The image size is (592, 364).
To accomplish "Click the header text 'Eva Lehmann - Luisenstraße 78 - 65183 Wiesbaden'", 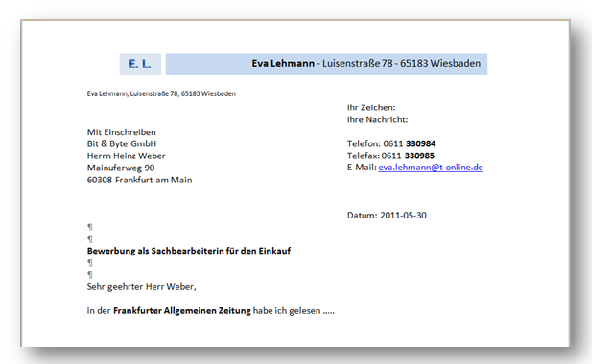I will click(x=366, y=63).
